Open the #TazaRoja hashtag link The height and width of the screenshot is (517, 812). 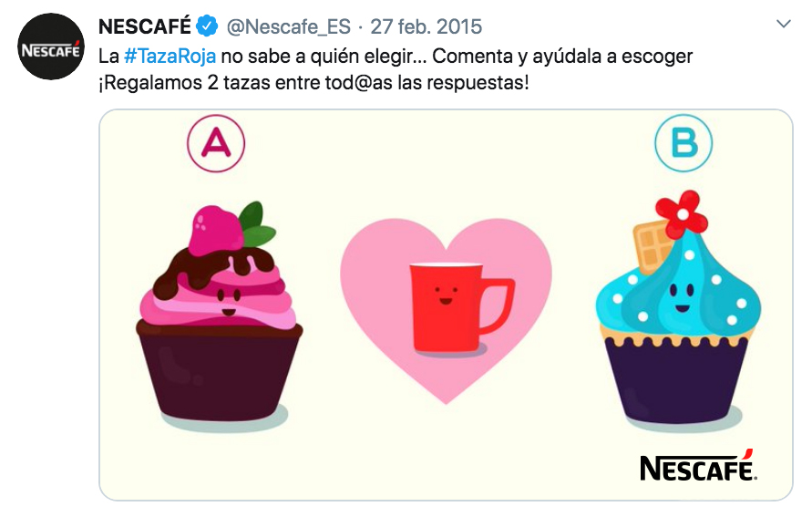click(x=170, y=56)
